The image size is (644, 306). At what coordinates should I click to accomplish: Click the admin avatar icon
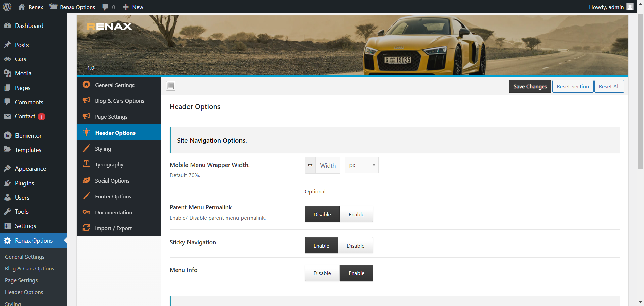click(x=630, y=7)
